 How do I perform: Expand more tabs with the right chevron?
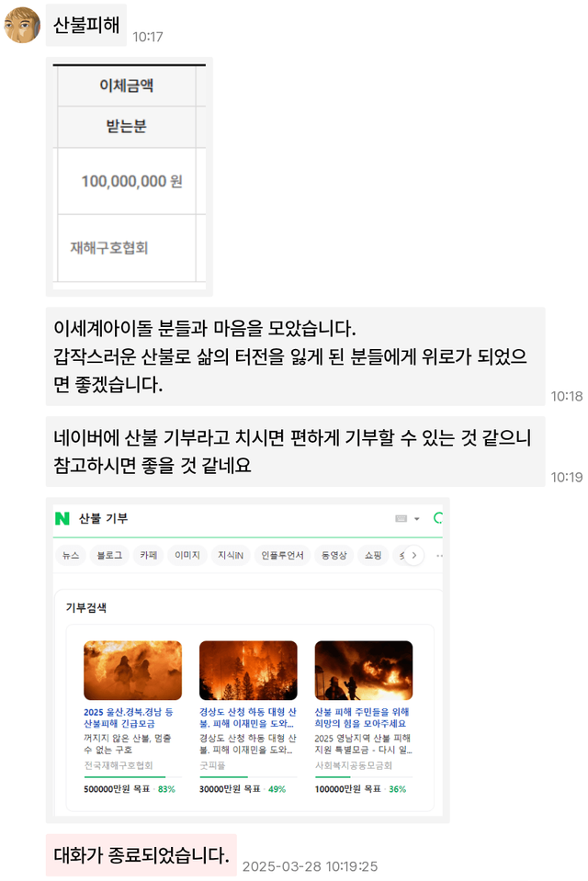(x=414, y=555)
